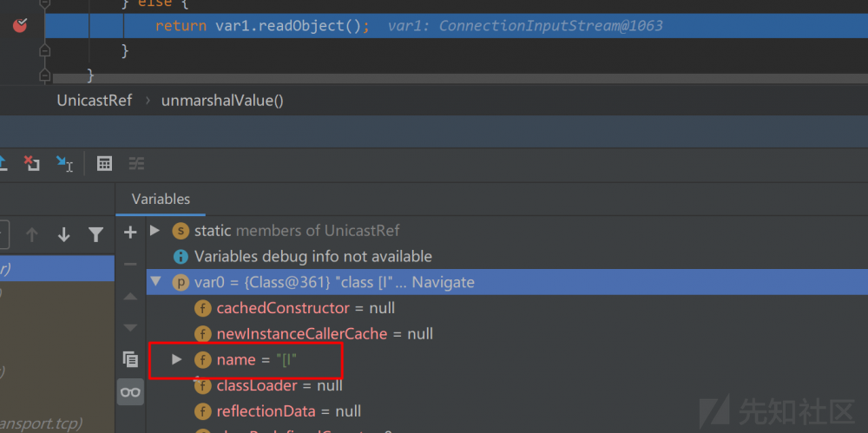
Task: Click the Navigate link on var0
Action: click(444, 282)
